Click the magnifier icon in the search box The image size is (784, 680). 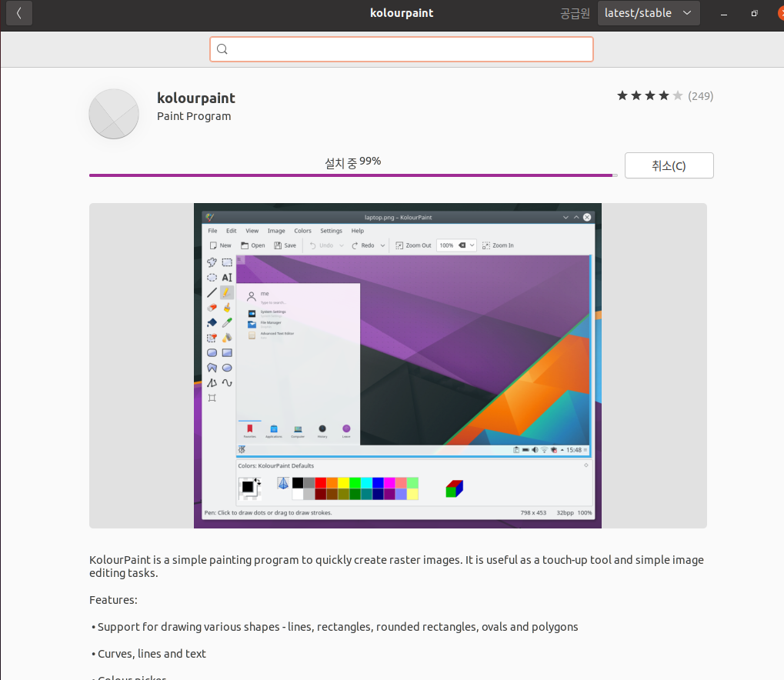[x=222, y=49]
